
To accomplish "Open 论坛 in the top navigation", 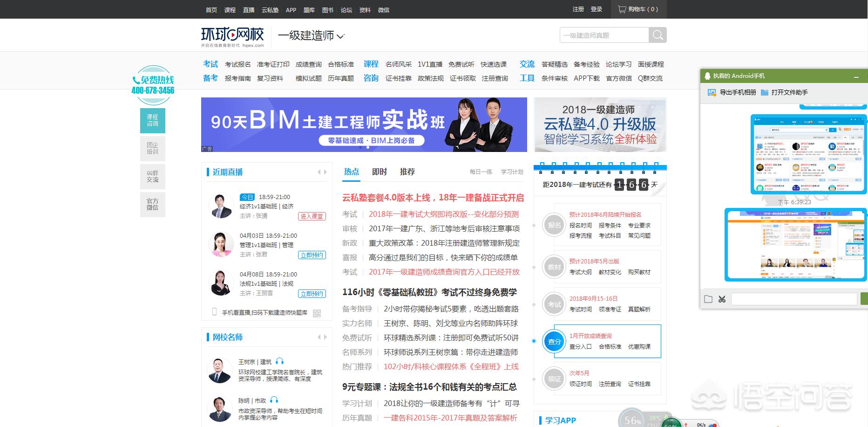I will coord(346,10).
